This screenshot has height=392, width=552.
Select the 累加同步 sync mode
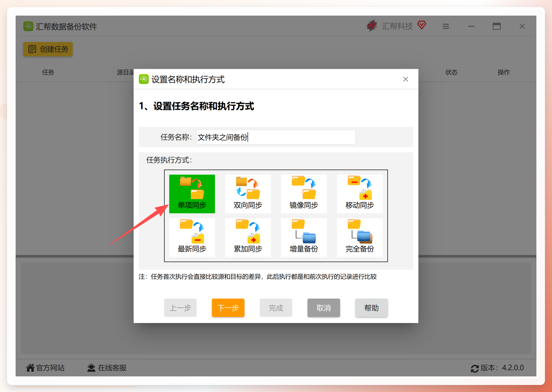248,237
